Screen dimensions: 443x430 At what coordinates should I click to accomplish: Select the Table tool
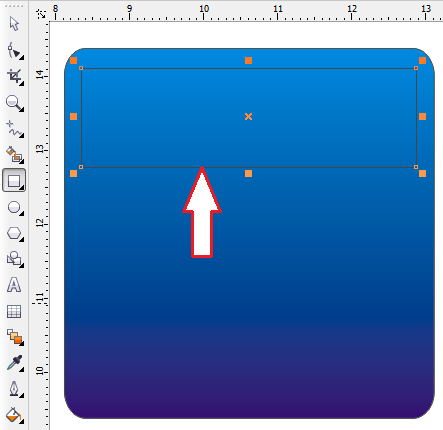click(14, 311)
